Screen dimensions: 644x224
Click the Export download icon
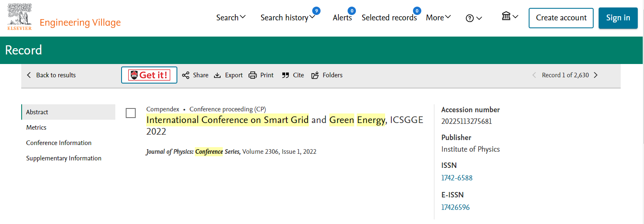click(217, 75)
